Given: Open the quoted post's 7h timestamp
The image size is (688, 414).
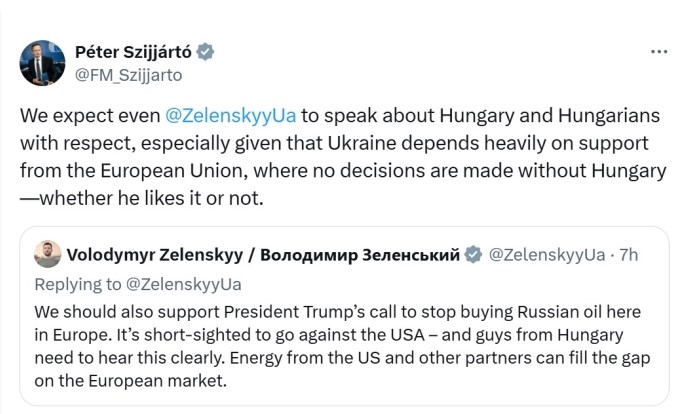Looking at the screenshot, I should point(629,255).
